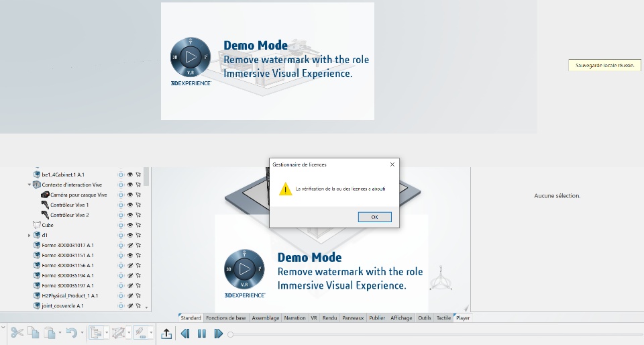Toggle pickable cursor icon for joint_couvercle A.1
644x345 pixels.
click(x=138, y=306)
